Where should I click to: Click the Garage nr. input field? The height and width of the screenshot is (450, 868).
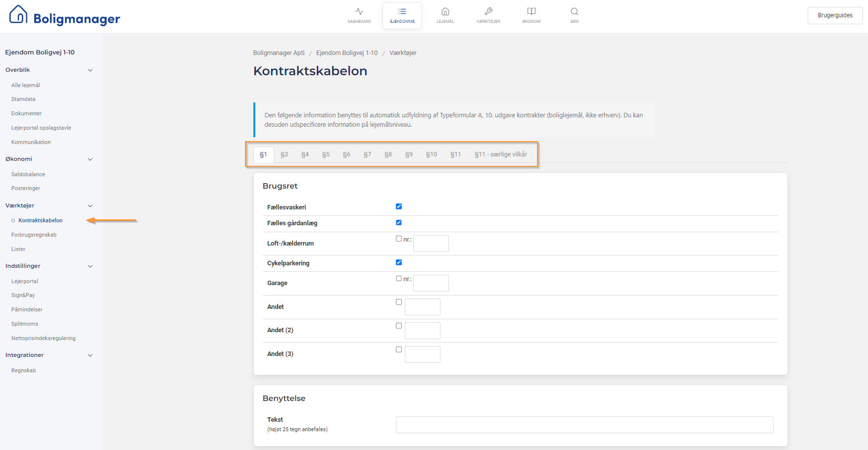(431, 283)
